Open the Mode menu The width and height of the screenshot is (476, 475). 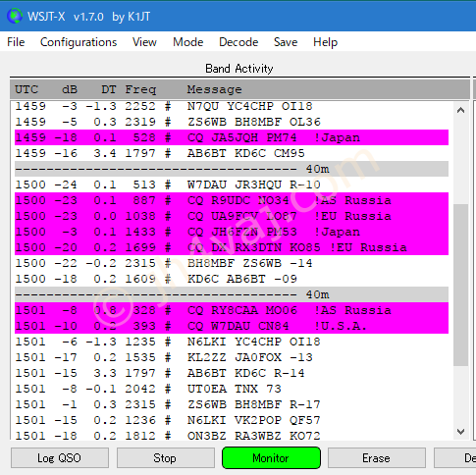[188, 42]
